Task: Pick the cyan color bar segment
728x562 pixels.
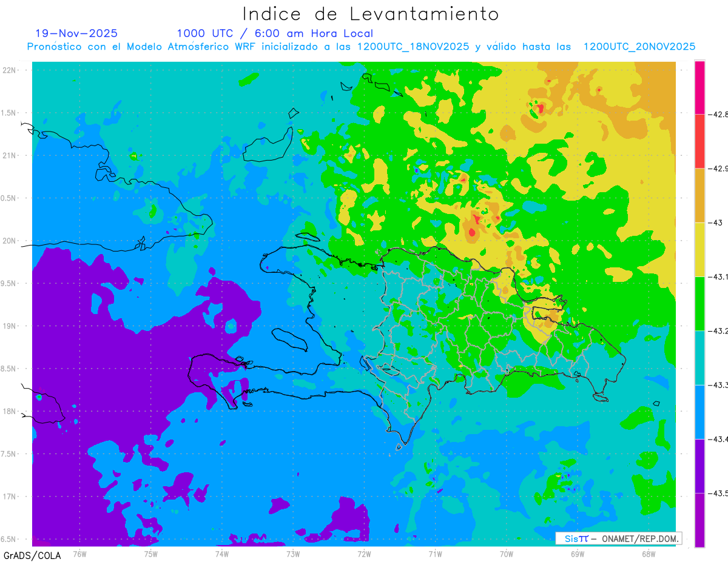Action: 699,358
